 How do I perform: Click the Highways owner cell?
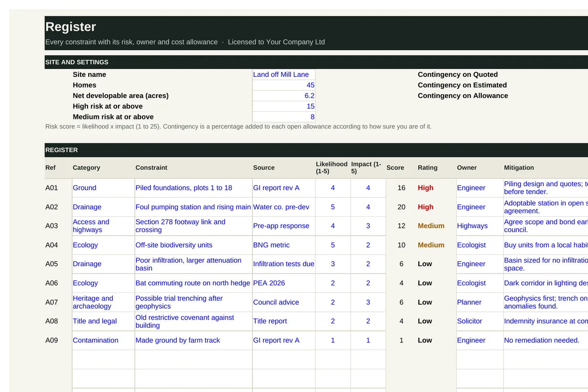click(x=480, y=226)
